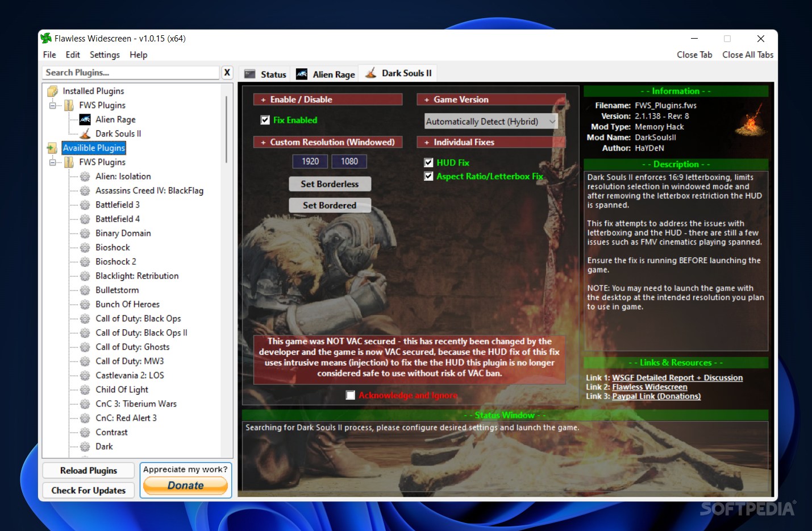
Task: Click the Dark Souls II tab bonfire icon
Action: click(x=370, y=73)
